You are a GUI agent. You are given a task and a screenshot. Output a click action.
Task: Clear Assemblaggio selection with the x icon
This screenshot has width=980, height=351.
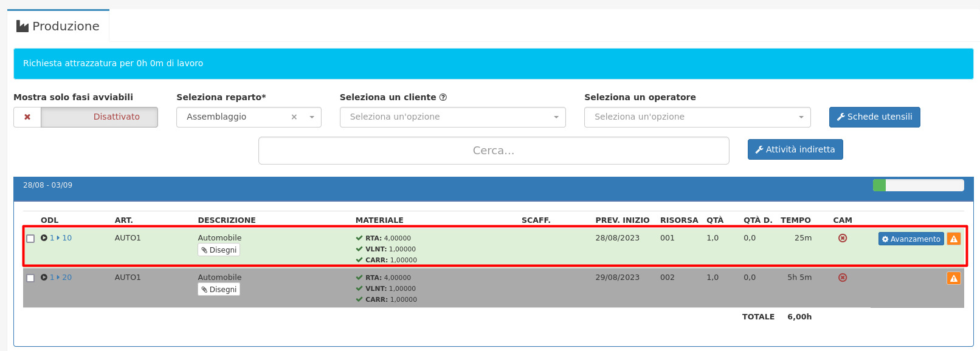294,117
